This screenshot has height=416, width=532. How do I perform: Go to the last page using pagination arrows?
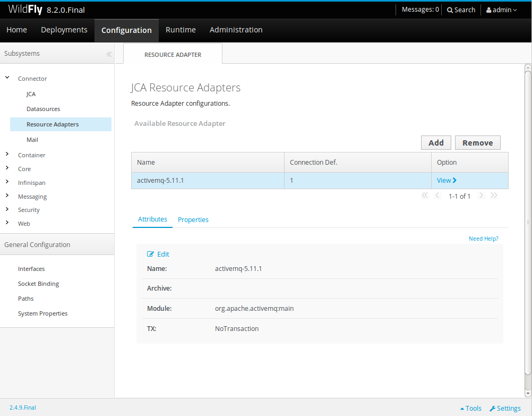[x=494, y=195]
